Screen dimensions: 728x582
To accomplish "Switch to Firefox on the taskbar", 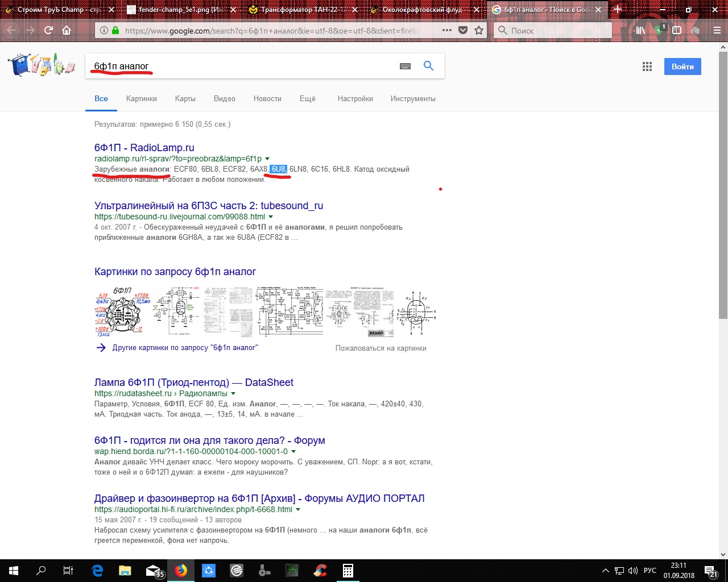I will (181, 571).
